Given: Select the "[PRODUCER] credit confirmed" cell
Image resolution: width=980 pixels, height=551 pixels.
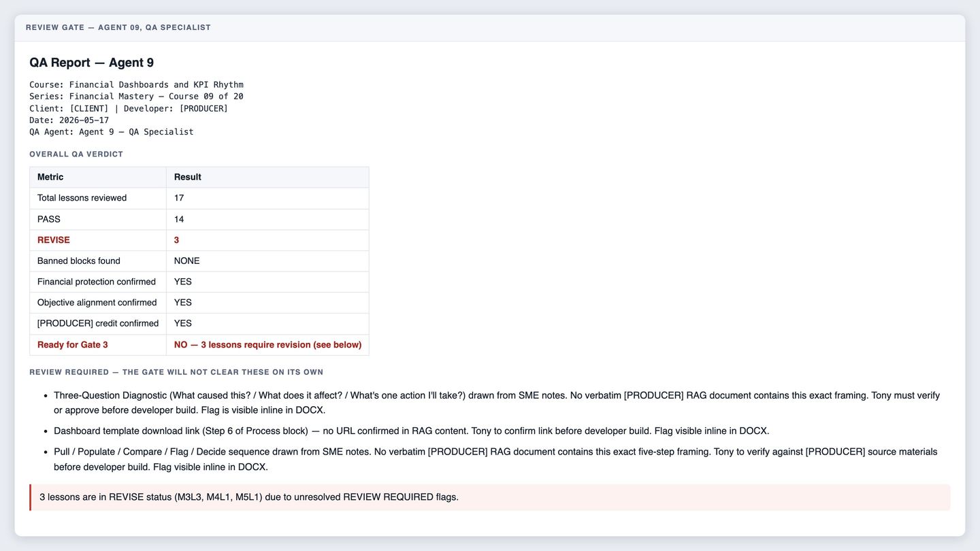Looking at the screenshot, I should tap(98, 324).
